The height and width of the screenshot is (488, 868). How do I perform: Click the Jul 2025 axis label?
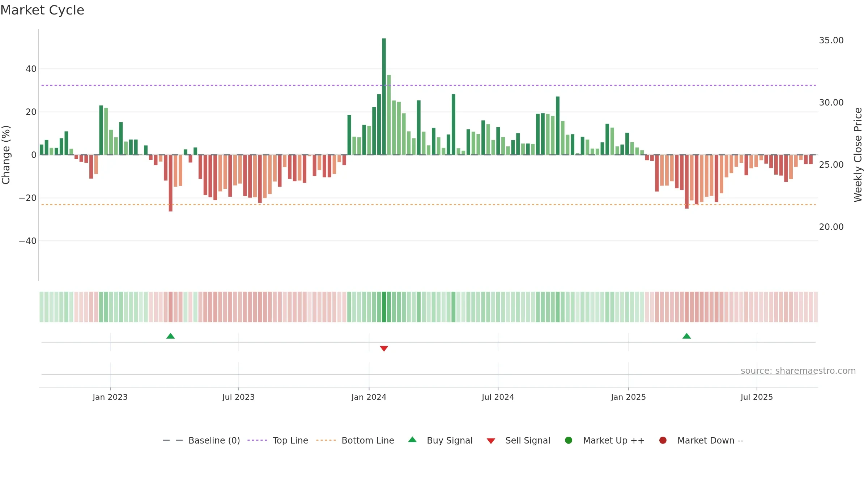pos(757,397)
